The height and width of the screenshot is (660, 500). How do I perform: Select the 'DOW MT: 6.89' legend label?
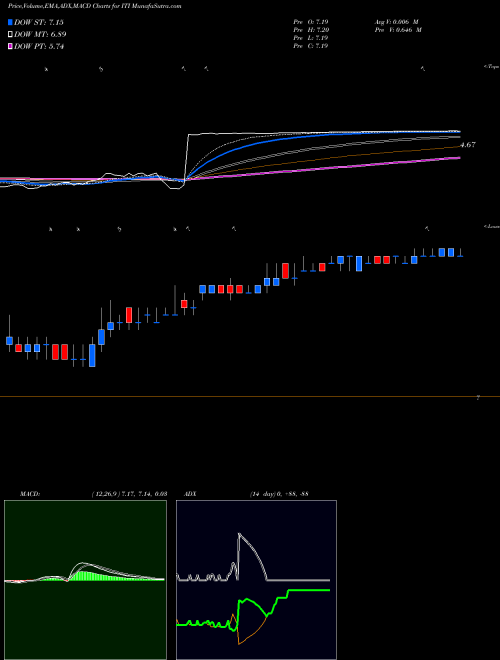coord(40,34)
